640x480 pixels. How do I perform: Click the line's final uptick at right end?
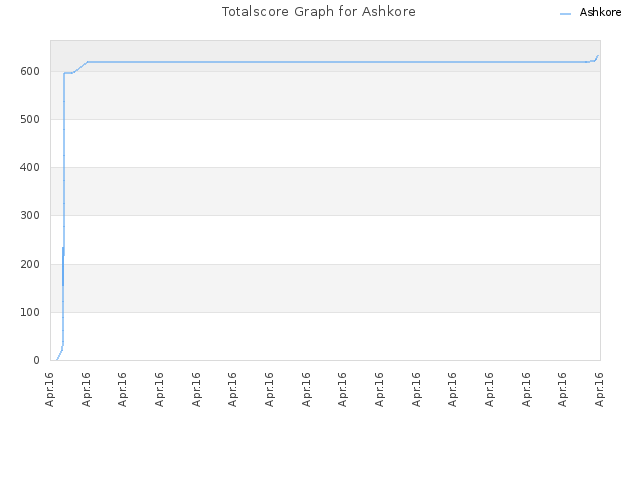point(596,58)
